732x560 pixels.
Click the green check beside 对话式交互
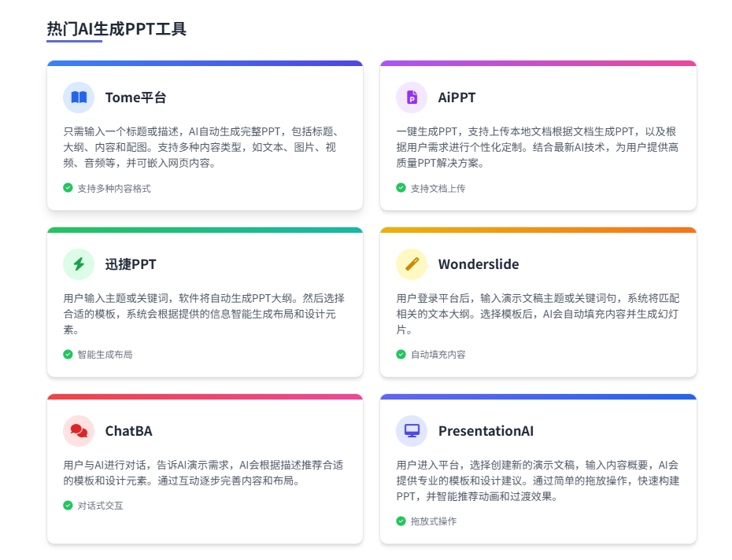pyautogui.click(x=68, y=506)
